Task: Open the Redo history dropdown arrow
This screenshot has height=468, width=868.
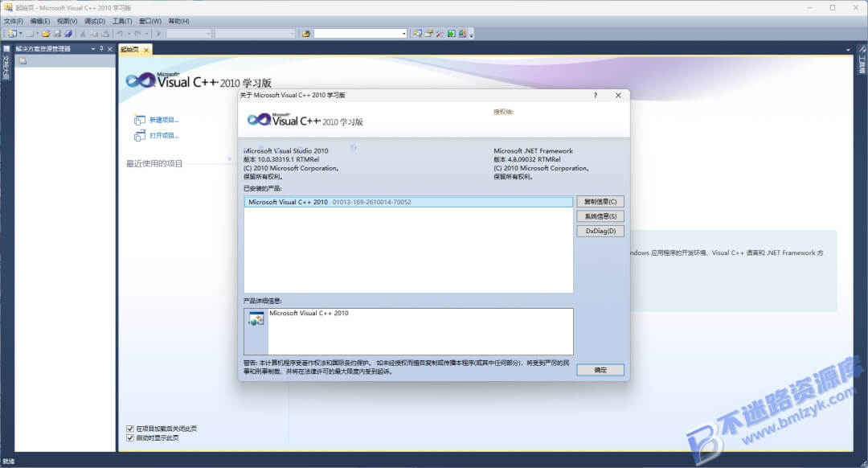Action: point(146,34)
